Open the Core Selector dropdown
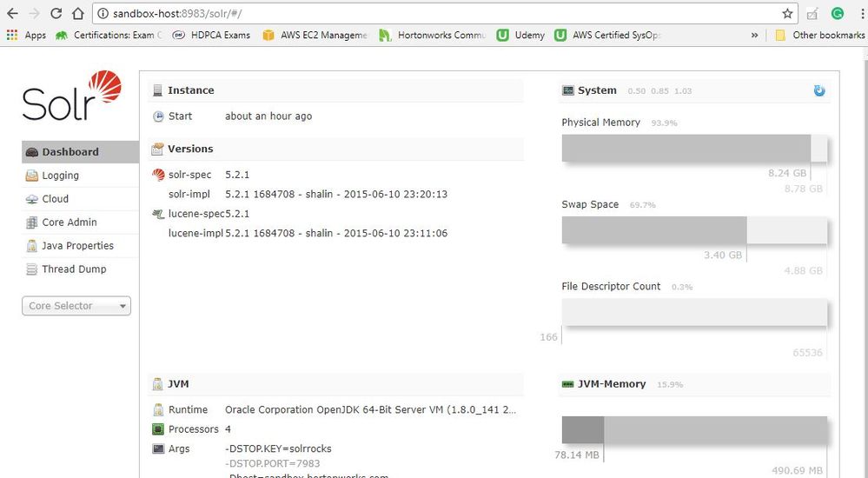The width and height of the screenshot is (868, 478). pos(76,306)
